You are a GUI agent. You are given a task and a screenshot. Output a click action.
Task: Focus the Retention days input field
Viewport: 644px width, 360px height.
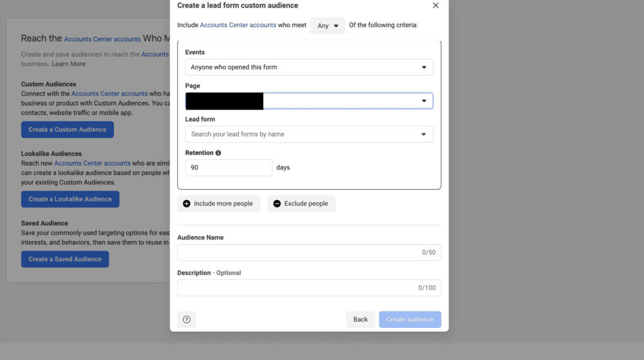(229, 167)
